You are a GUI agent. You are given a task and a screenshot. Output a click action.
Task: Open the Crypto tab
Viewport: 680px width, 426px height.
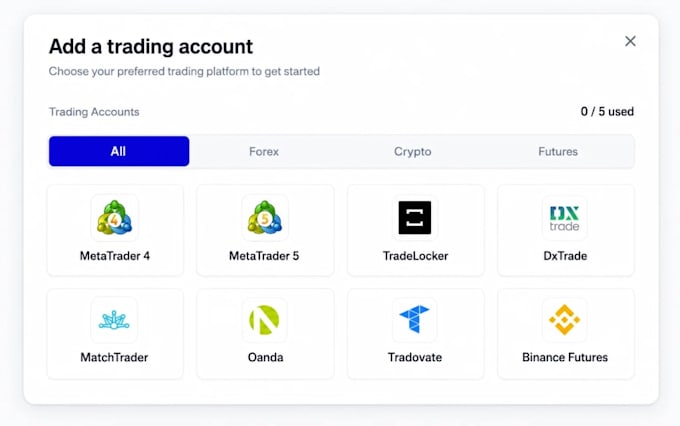point(412,151)
